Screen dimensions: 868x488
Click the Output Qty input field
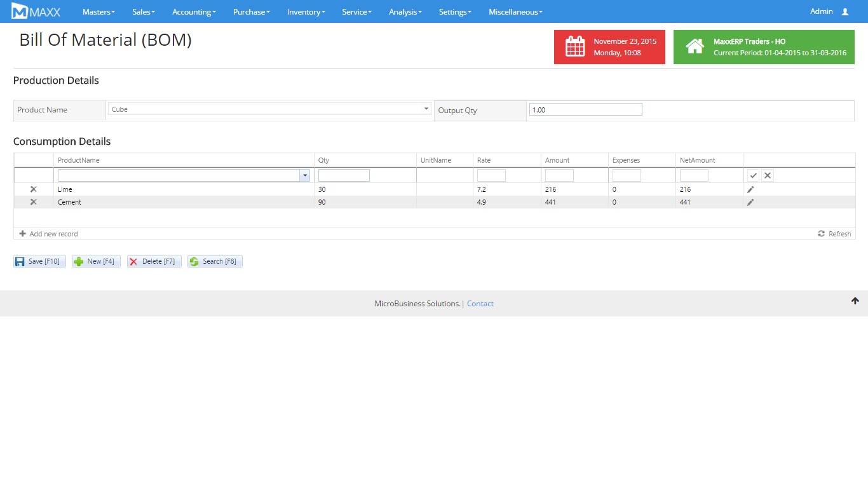pyautogui.click(x=585, y=110)
